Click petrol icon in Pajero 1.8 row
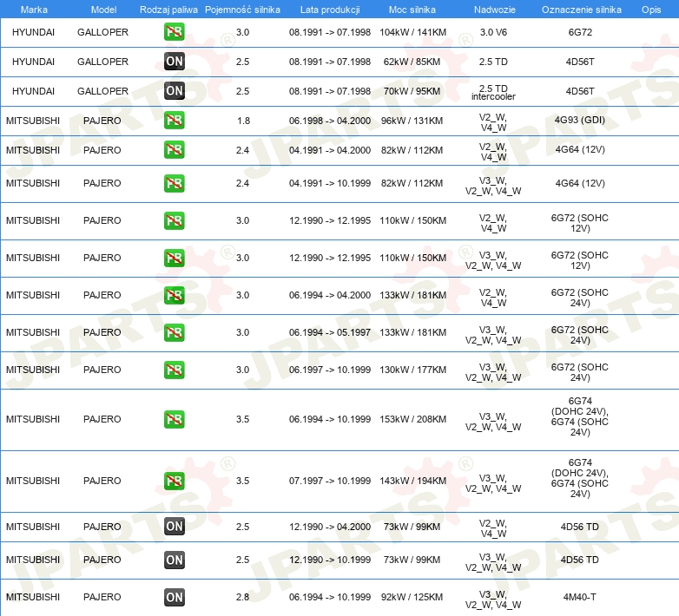 (174, 121)
